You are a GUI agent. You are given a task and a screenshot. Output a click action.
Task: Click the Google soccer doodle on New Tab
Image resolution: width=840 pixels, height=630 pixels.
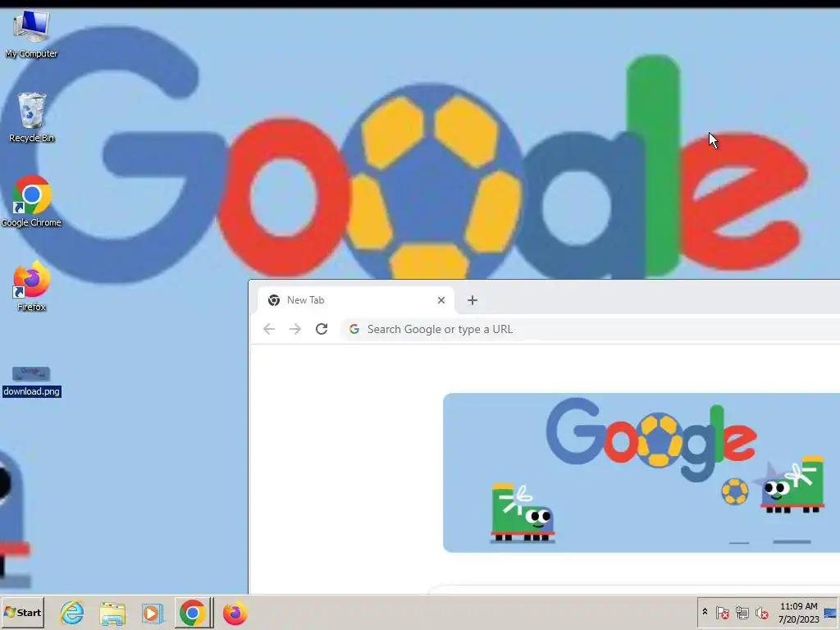point(641,472)
